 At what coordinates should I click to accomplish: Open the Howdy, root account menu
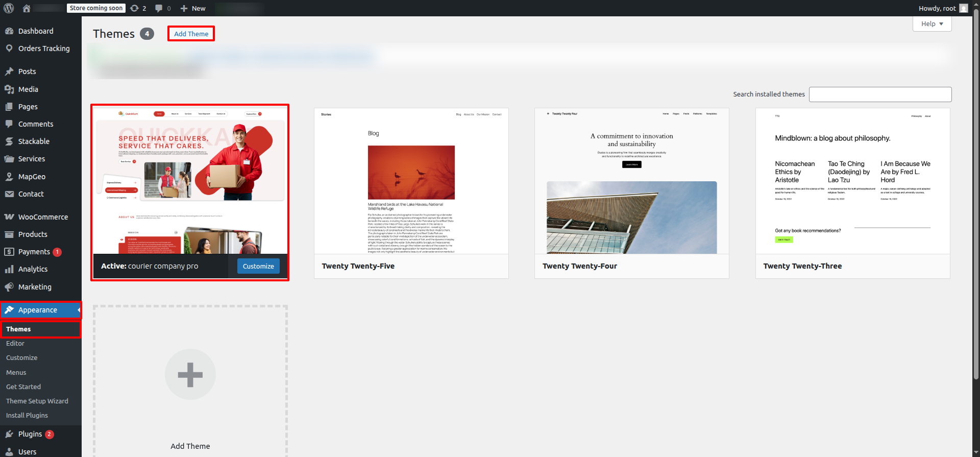coord(942,8)
